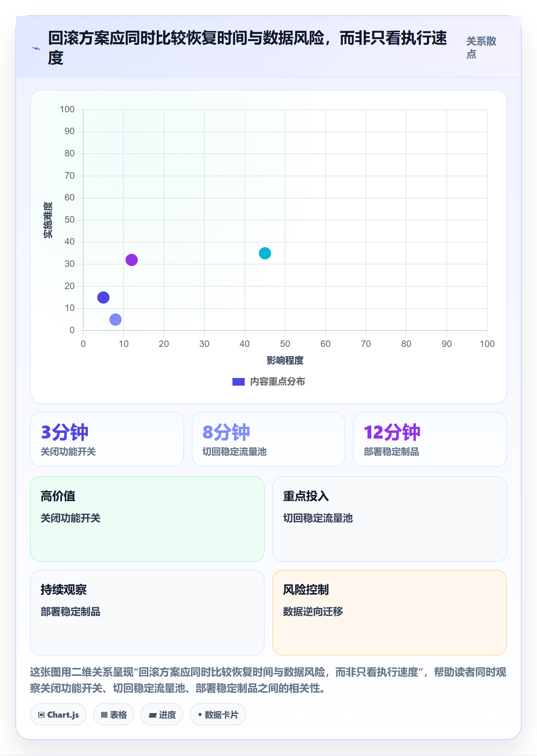537x756 pixels.
Task: Click the 高价值 quadrant card
Action: [147, 519]
